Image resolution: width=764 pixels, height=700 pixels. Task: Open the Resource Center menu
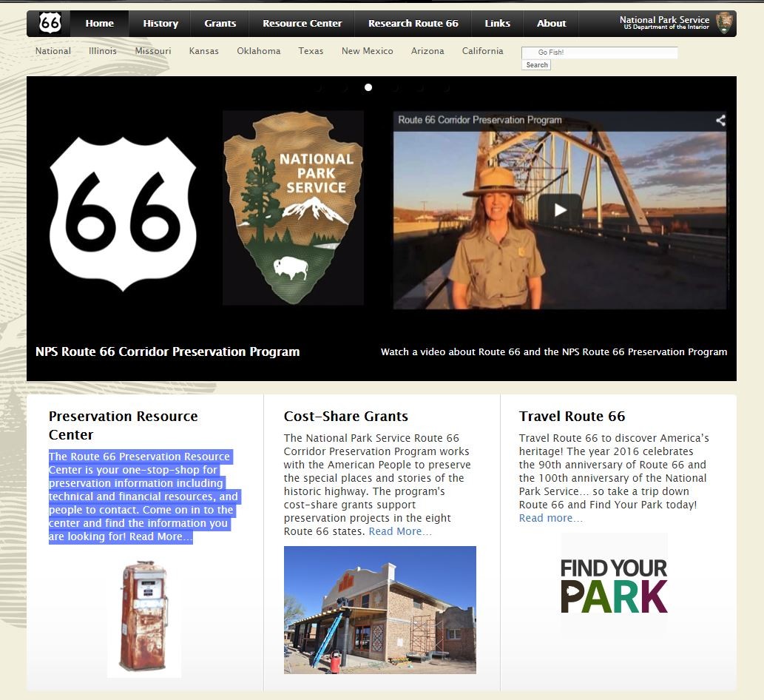tap(302, 24)
